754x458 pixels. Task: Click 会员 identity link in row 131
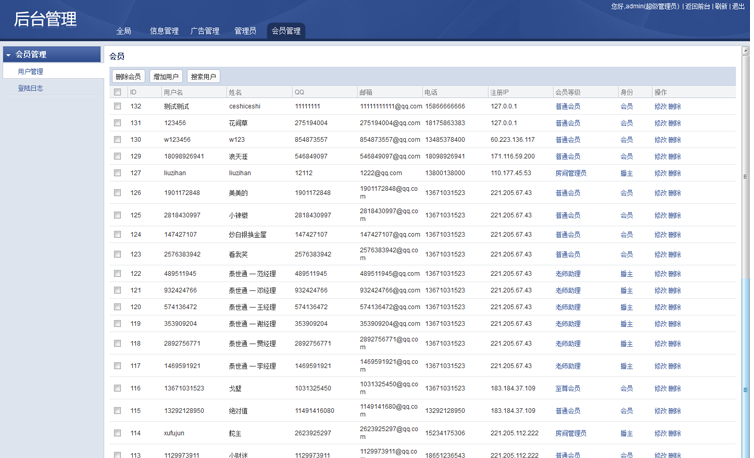pyautogui.click(x=627, y=123)
